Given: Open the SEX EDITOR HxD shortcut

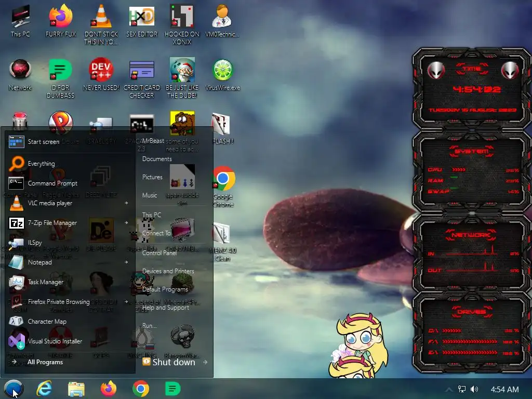Looking at the screenshot, I should tap(142, 21).
